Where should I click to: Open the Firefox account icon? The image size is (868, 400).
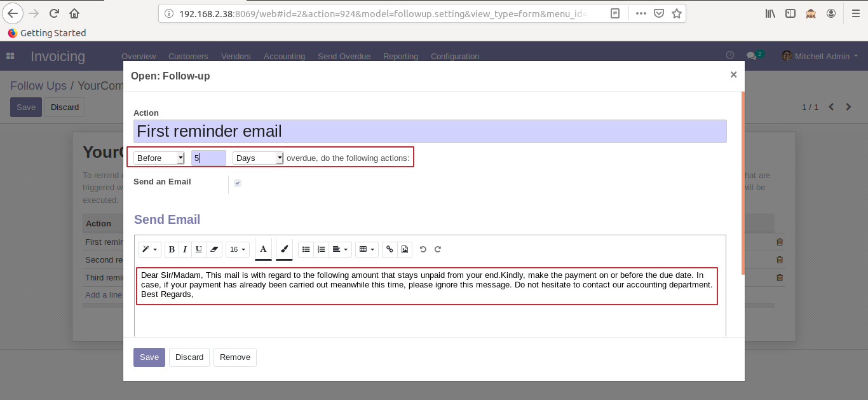tap(831, 13)
